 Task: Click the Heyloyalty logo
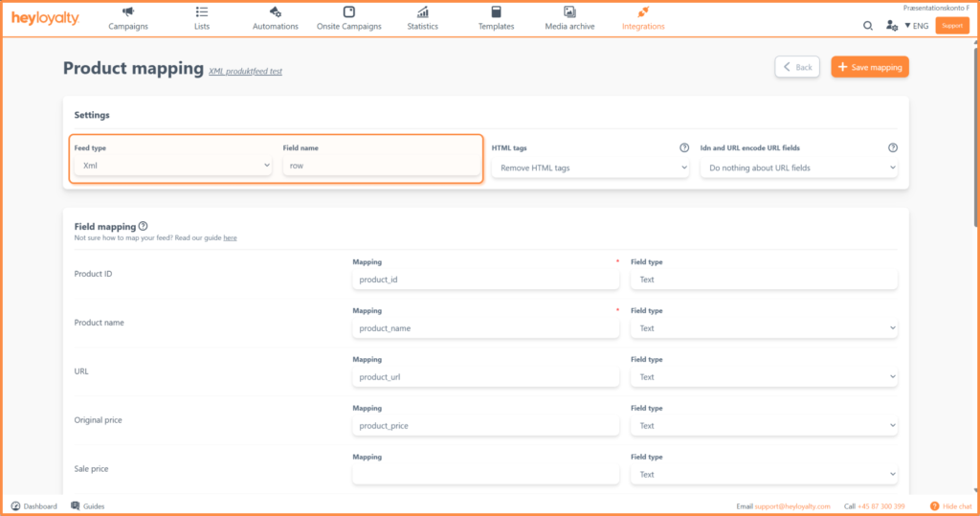coord(45,19)
